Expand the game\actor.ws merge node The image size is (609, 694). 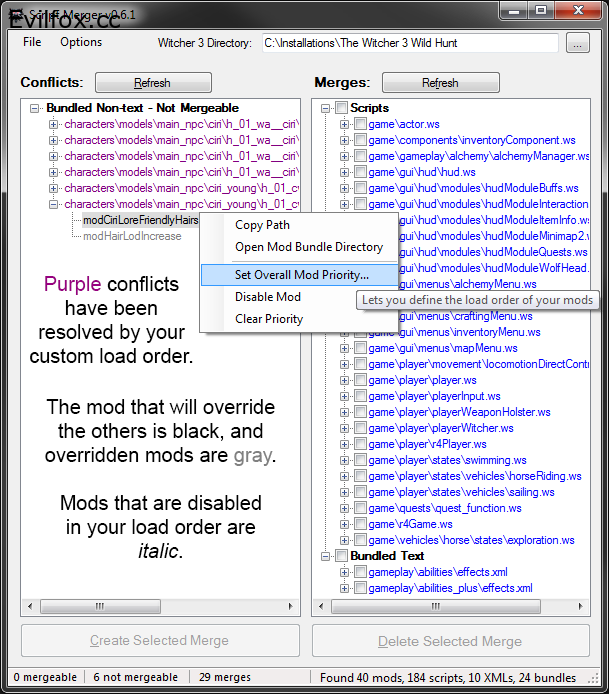344,124
